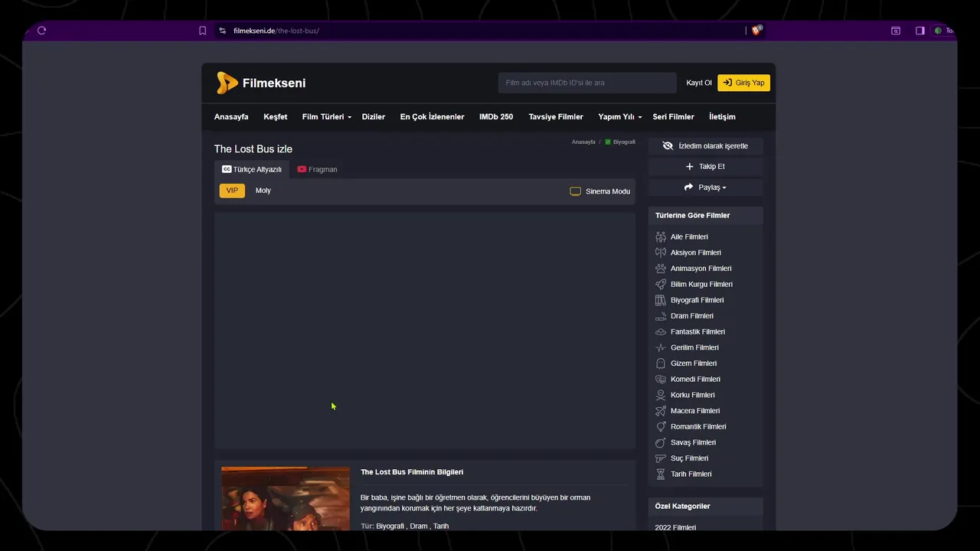Open the browser address bar URL
The width and height of the screenshot is (980, 551).
276,31
